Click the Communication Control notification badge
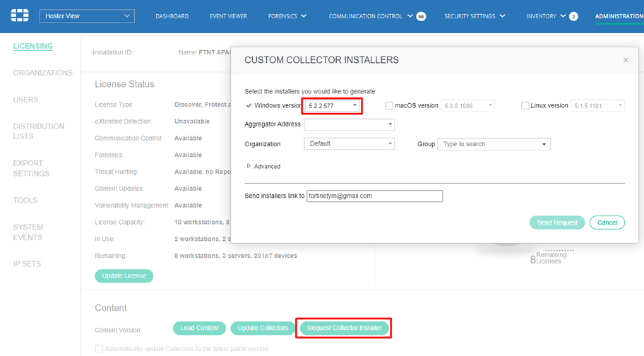Viewport: 644px width, 356px height. coord(421,16)
